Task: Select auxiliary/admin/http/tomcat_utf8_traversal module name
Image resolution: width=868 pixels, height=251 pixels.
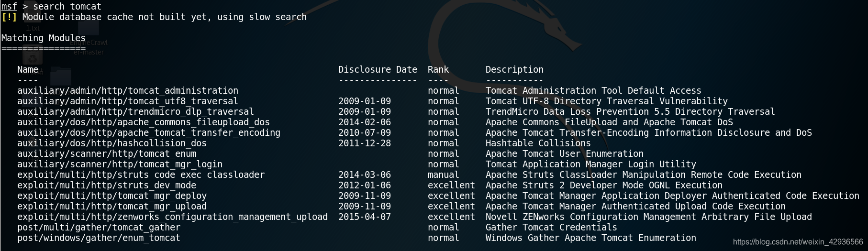Action: coord(128,101)
